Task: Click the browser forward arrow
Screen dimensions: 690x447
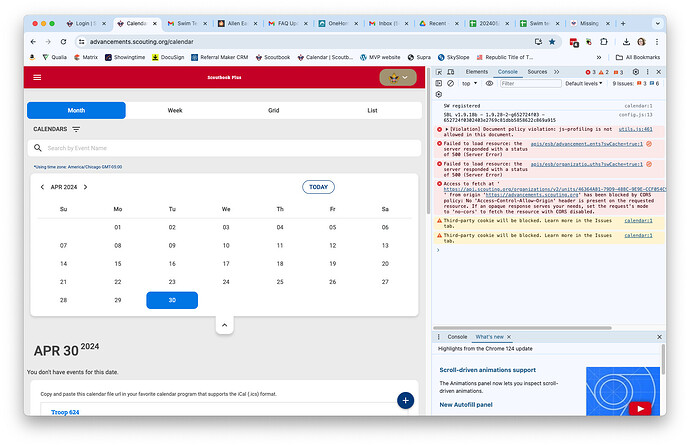Action: coord(48,42)
